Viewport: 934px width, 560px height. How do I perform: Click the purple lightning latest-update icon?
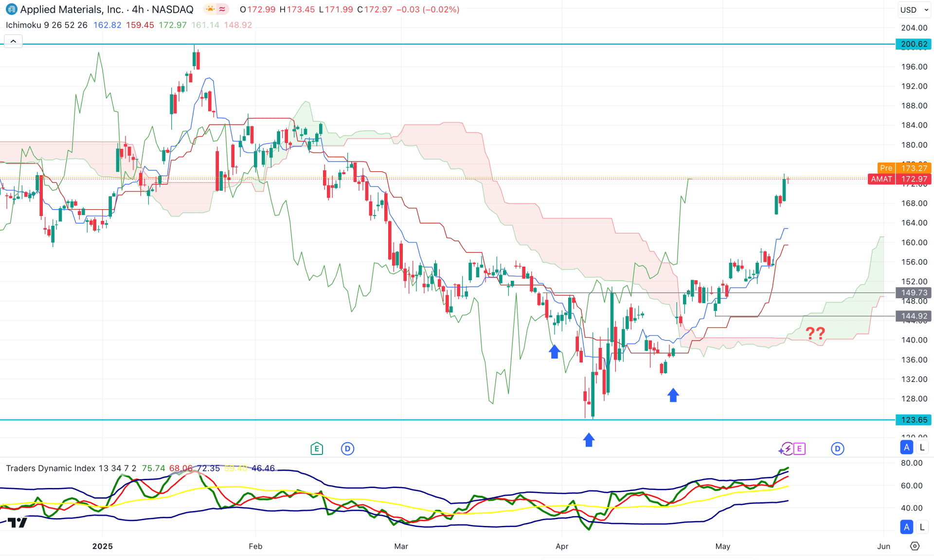click(786, 449)
